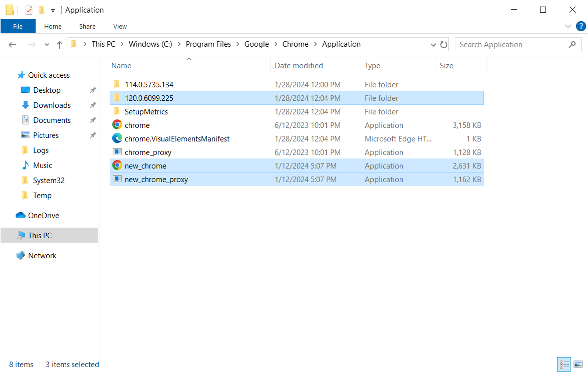The height and width of the screenshot is (372, 588).
Task: Click Program Files in the breadcrumb
Action: point(208,44)
